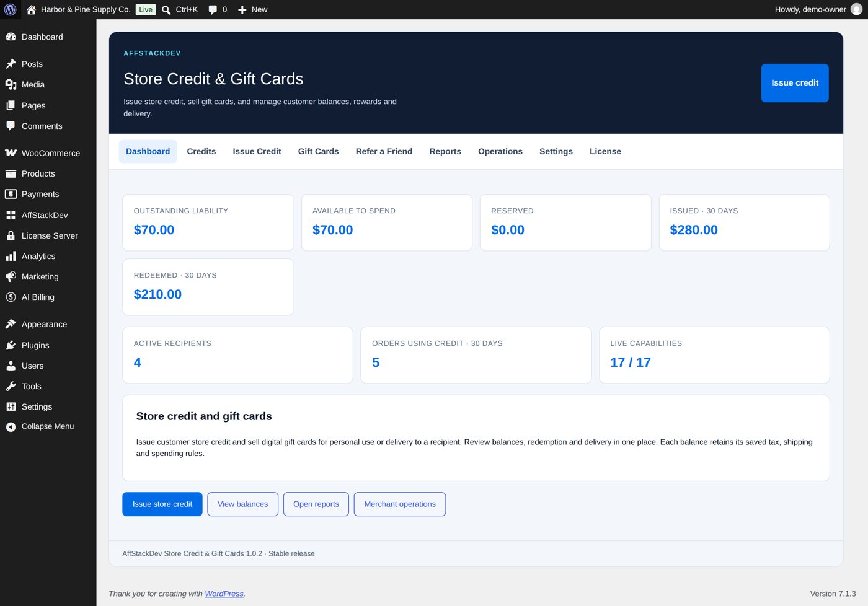This screenshot has width=868, height=606.
Task: Click the Live status badge
Action: point(146,9)
